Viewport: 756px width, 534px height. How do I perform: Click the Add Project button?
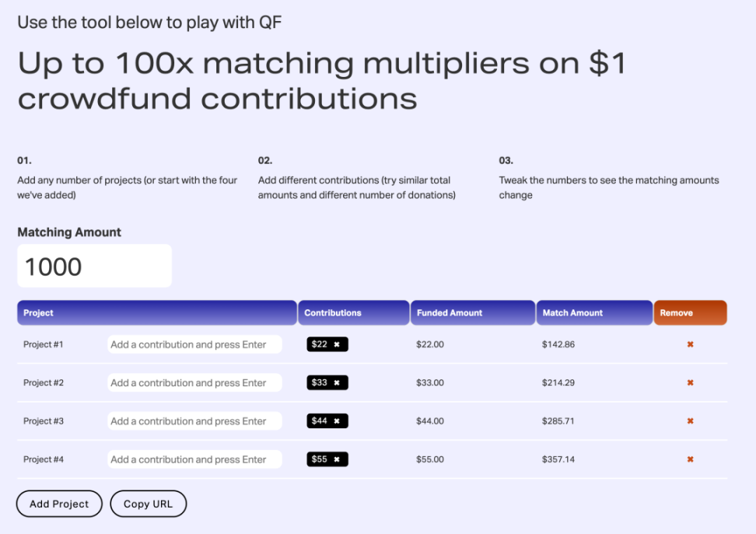point(59,504)
